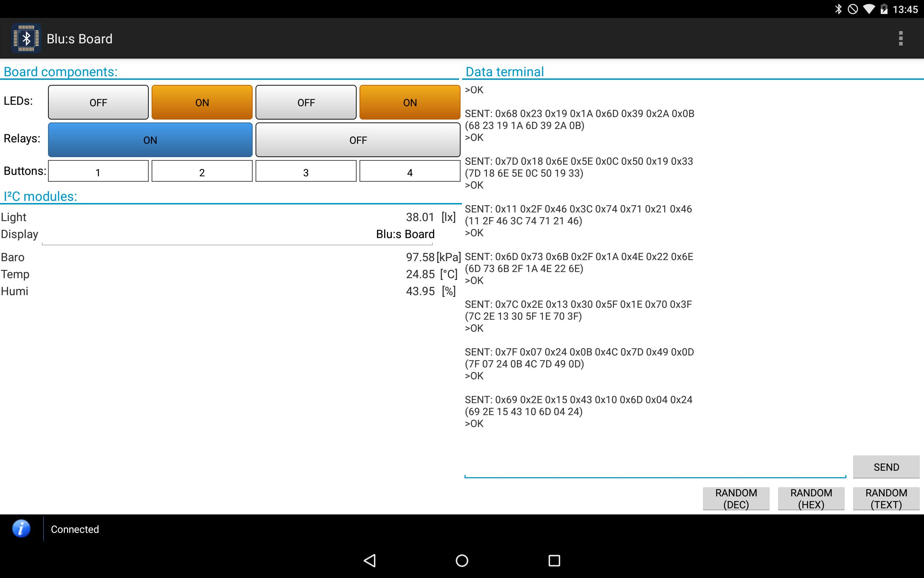The height and width of the screenshot is (578, 924).
Task: Tap the SENT line starting 0x6D 0x73
Action: [579, 256]
